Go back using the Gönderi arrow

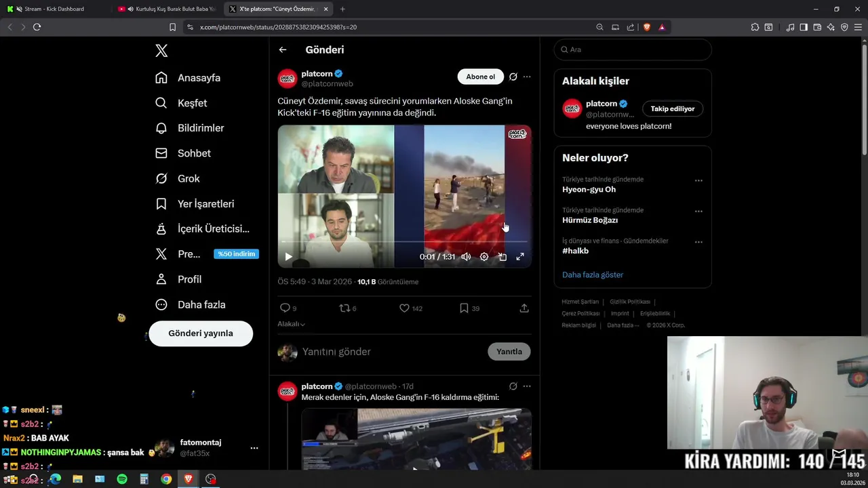pyautogui.click(x=283, y=49)
